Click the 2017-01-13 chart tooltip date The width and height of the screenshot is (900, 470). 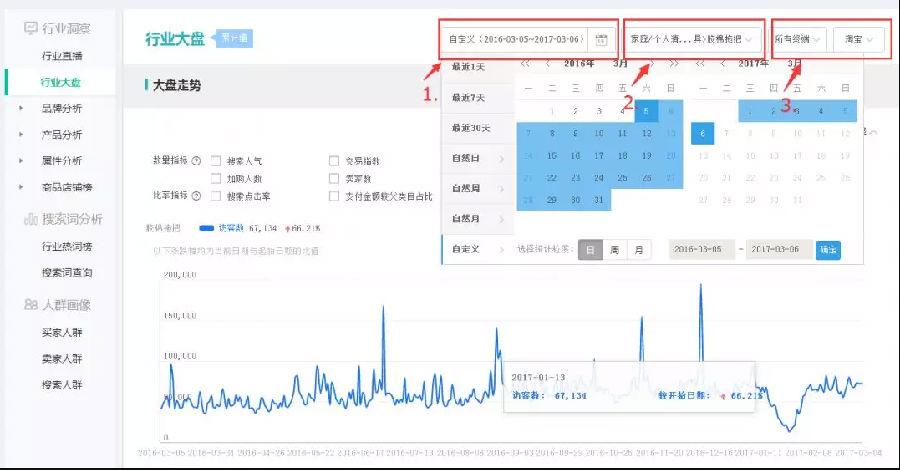(x=538, y=377)
